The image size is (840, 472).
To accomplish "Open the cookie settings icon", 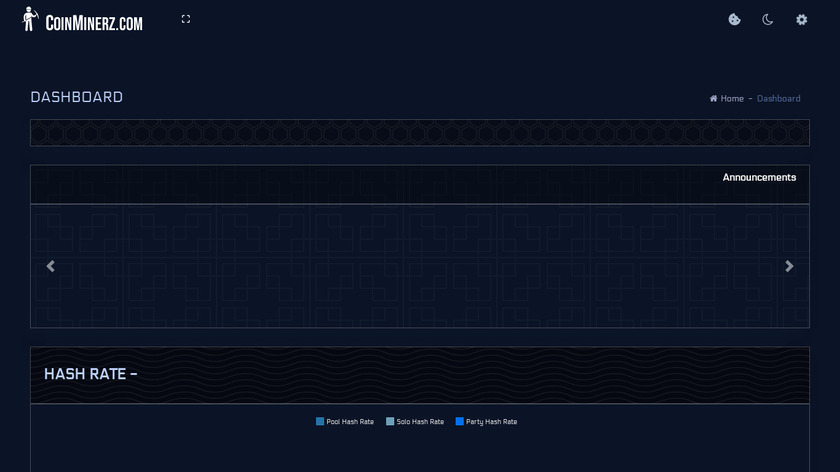I will (734, 20).
